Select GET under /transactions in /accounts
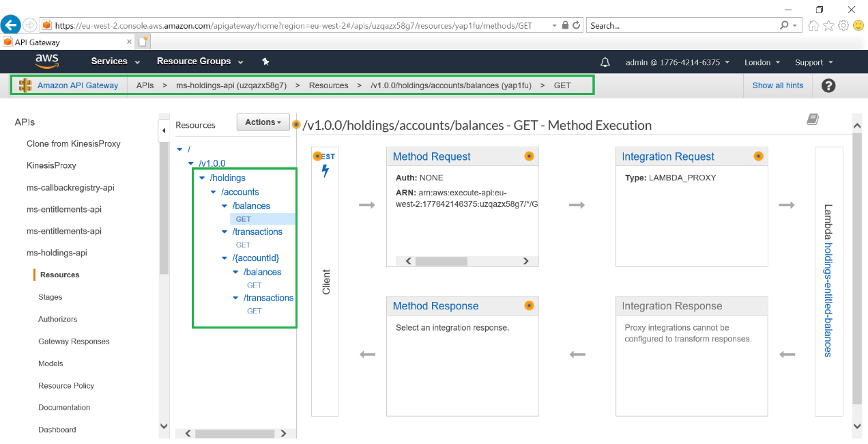The height and width of the screenshot is (444, 868). point(243,245)
